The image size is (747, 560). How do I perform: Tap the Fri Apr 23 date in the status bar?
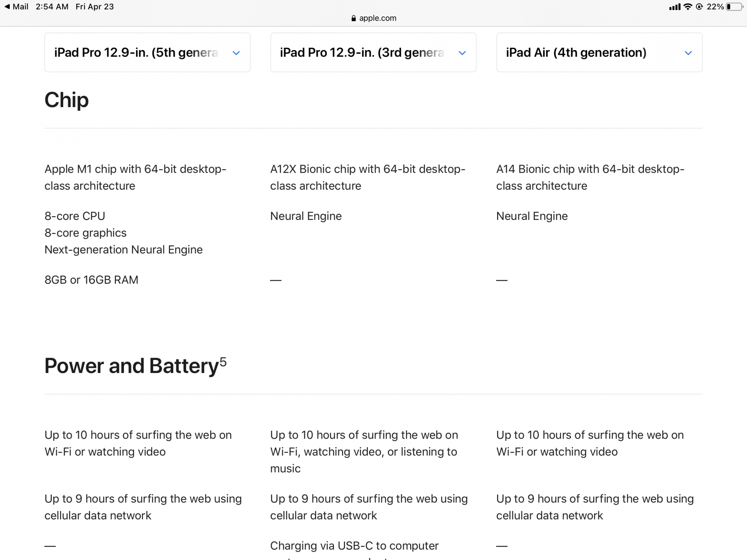[94, 7]
